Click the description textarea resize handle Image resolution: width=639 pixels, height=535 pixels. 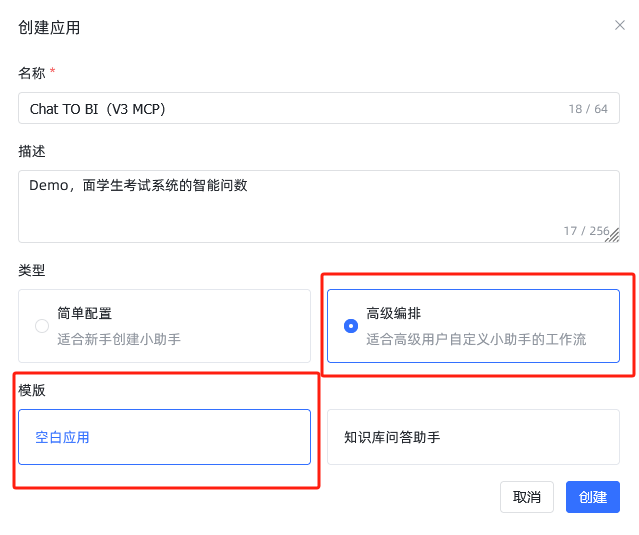click(613, 236)
